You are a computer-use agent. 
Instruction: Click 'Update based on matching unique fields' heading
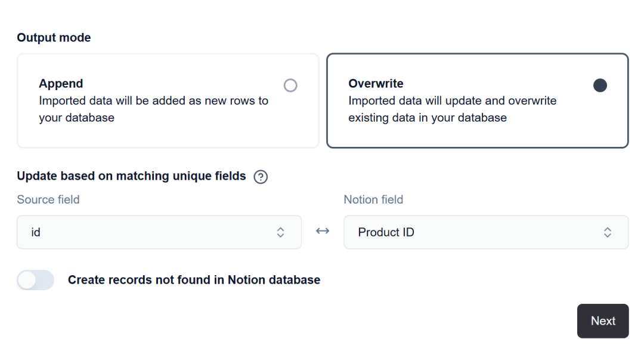tap(131, 176)
